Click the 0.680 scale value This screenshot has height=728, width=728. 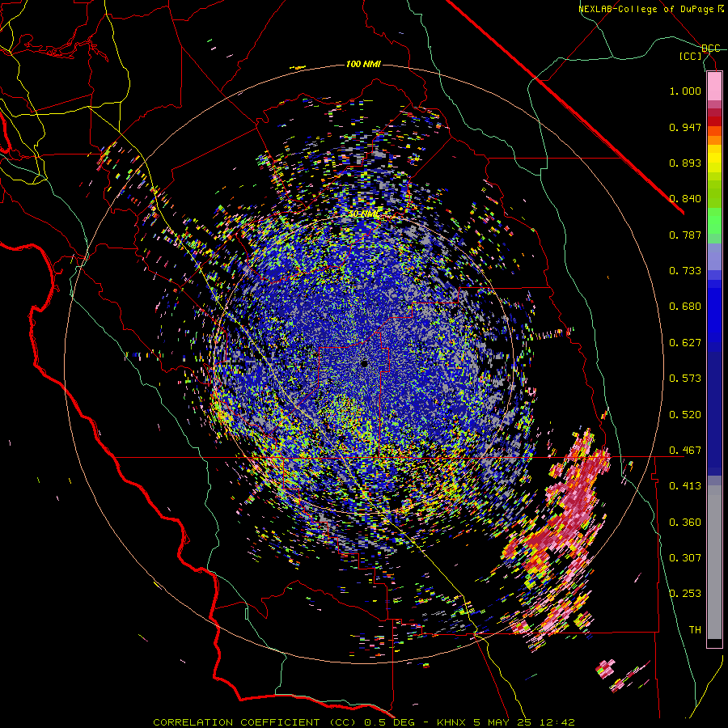(685, 307)
